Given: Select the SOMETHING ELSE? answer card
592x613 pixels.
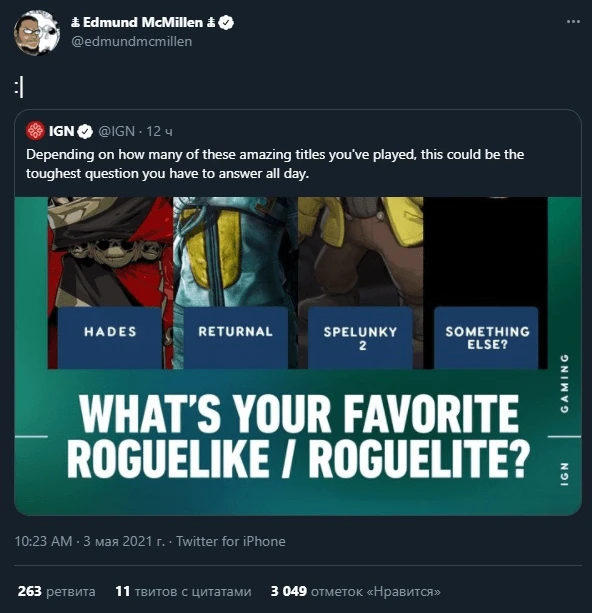Looking at the screenshot, I should (x=486, y=338).
